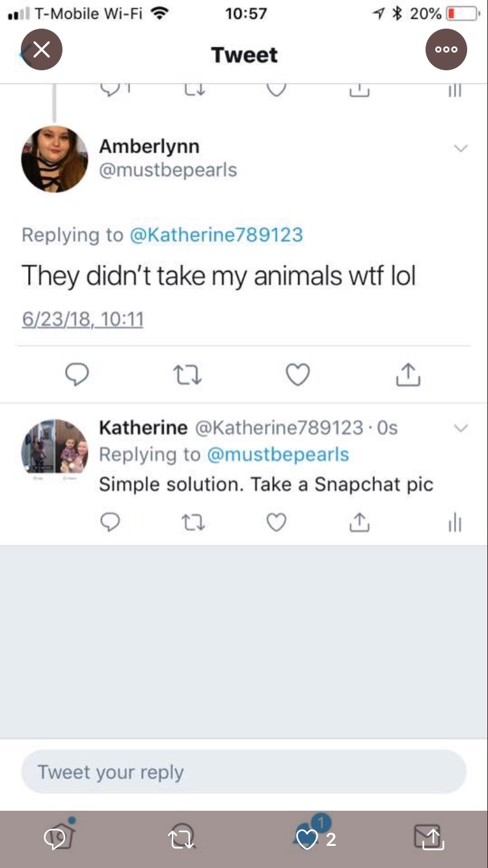The height and width of the screenshot is (868, 488).
Task: Reply to Katherine's Snapchat pic tweet
Action: tap(110, 522)
